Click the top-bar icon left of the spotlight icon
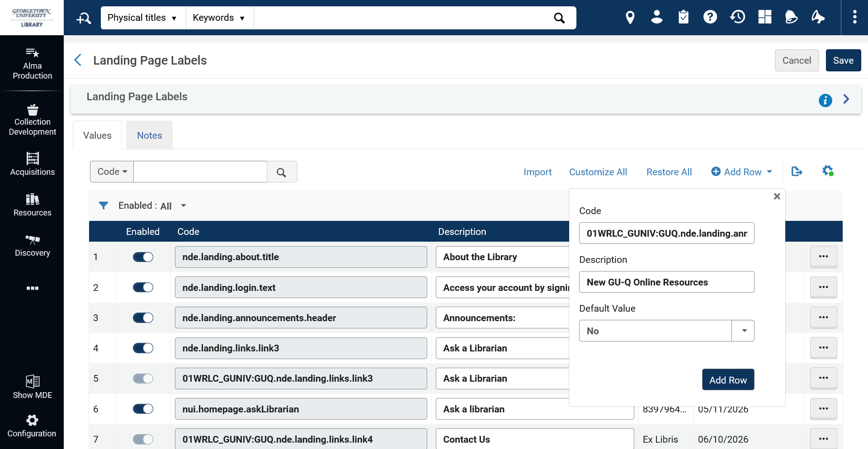This screenshot has height=449, width=868. (791, 18)
